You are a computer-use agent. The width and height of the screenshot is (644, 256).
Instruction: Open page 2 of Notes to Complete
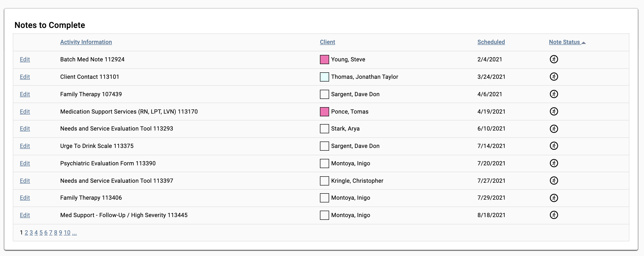point(26,232)
